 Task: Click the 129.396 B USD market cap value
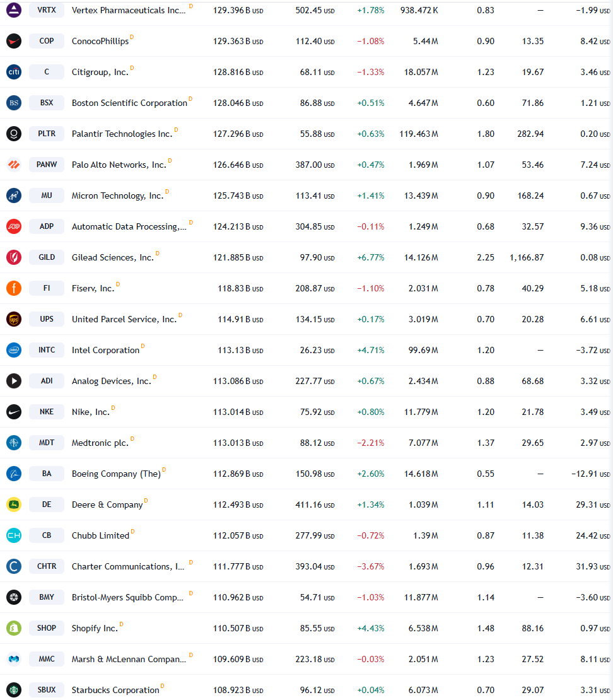(x=238, y=10)
